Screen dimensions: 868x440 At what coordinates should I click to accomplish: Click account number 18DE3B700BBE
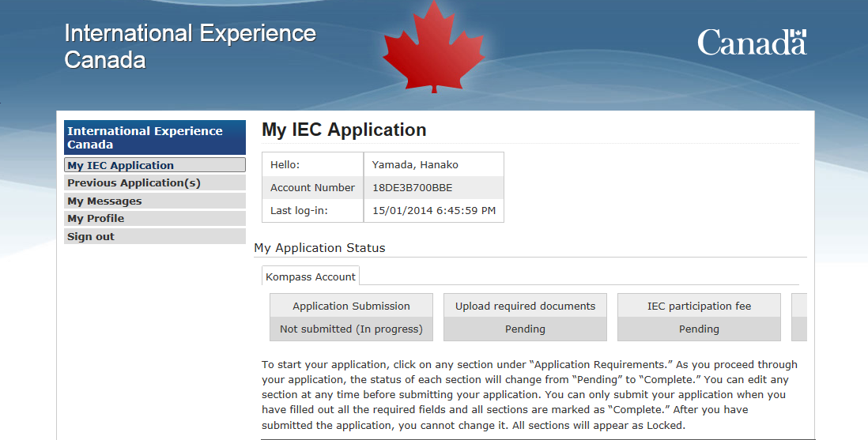(413, 188)
